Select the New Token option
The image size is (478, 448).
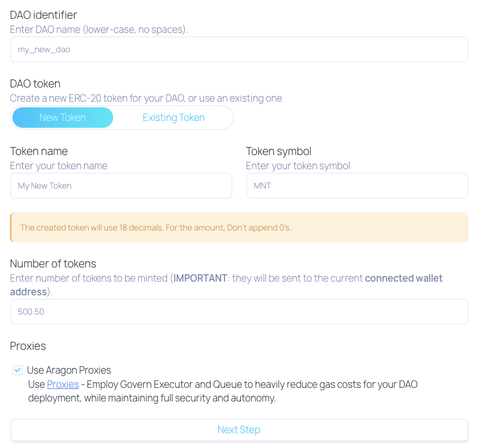click(63, 118)
